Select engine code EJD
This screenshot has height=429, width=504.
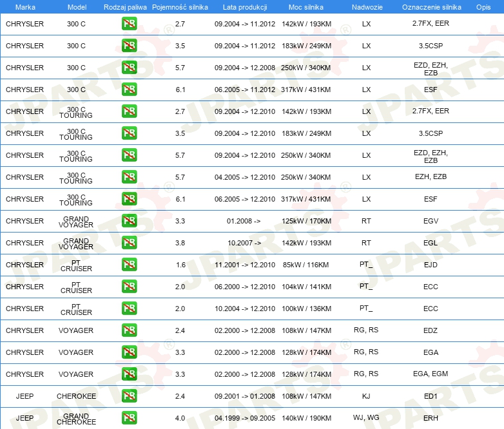(431, 265)
